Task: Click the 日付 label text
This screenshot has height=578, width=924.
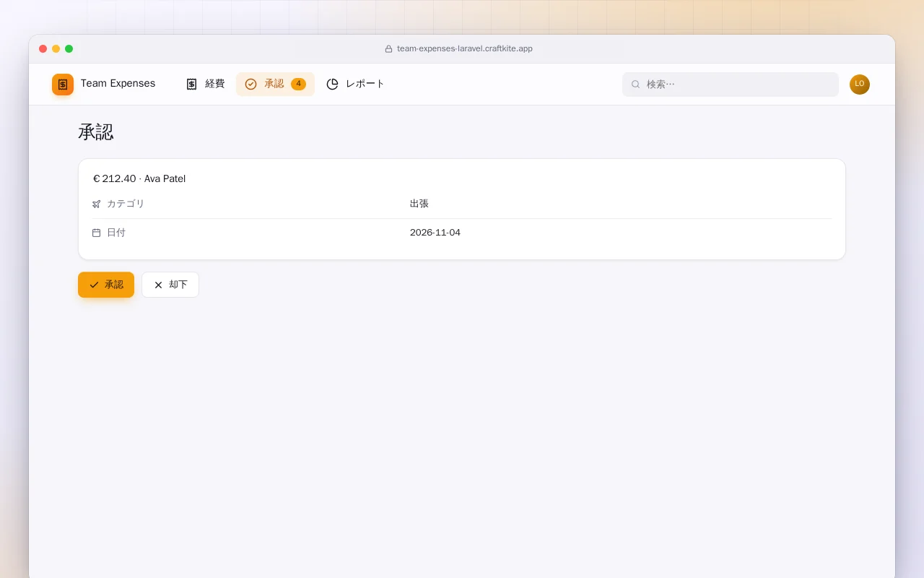Action: click(x=116, y=233)
